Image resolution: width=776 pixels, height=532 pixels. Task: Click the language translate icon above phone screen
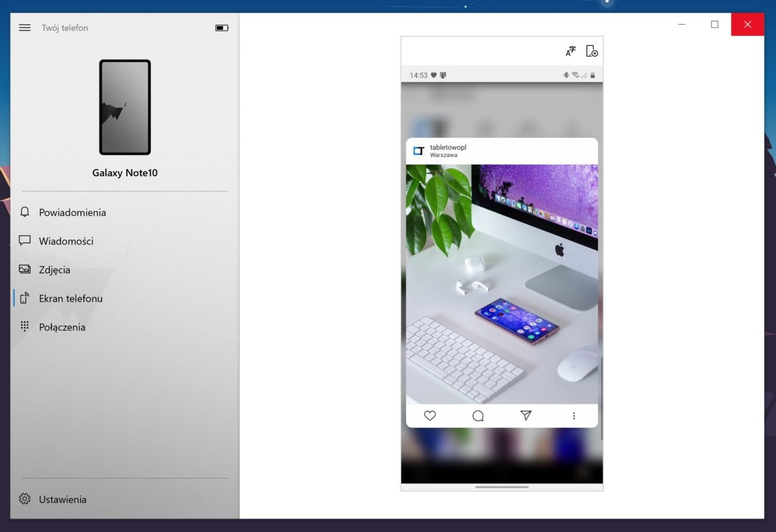(570, 51)
